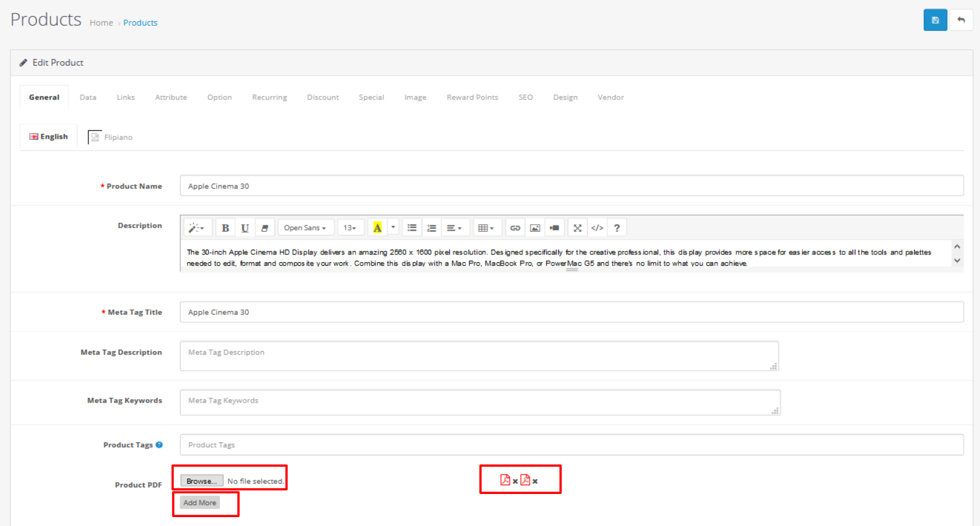The height and width of the screenshot is (526, 980).
Task: Insert an unordered bullet list
Action: pyautogui.click(x=412, y=228)
